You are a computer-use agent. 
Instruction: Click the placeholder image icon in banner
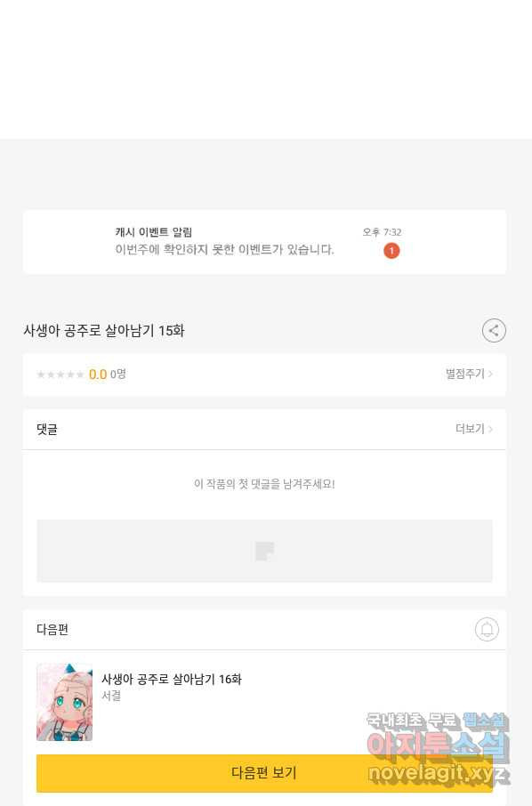pyautogui.click(x=264, y=551)
